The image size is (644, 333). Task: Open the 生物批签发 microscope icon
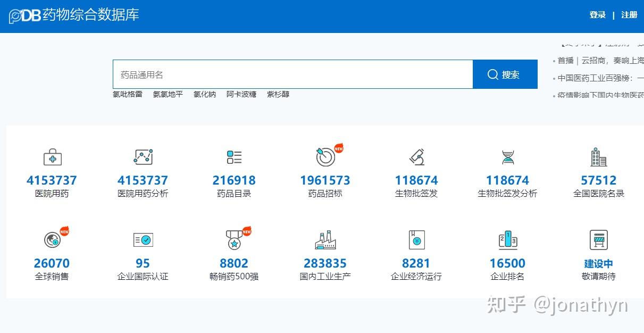(416, 157)
